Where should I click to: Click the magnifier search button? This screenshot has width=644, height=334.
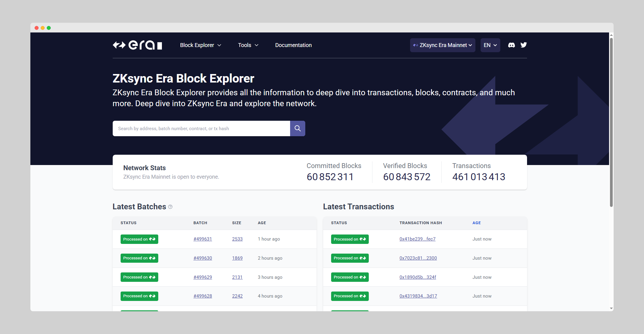298,128
